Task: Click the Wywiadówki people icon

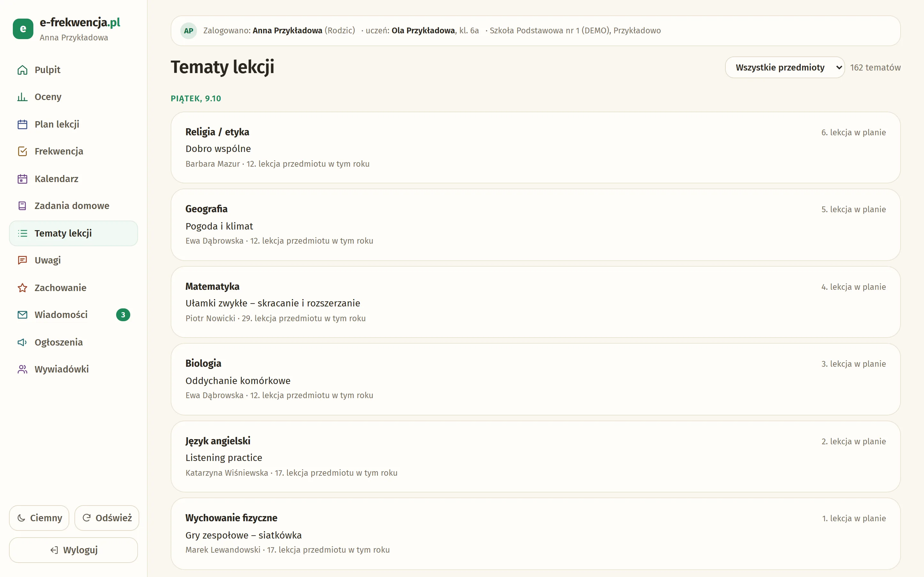Action: coord(22,369)
